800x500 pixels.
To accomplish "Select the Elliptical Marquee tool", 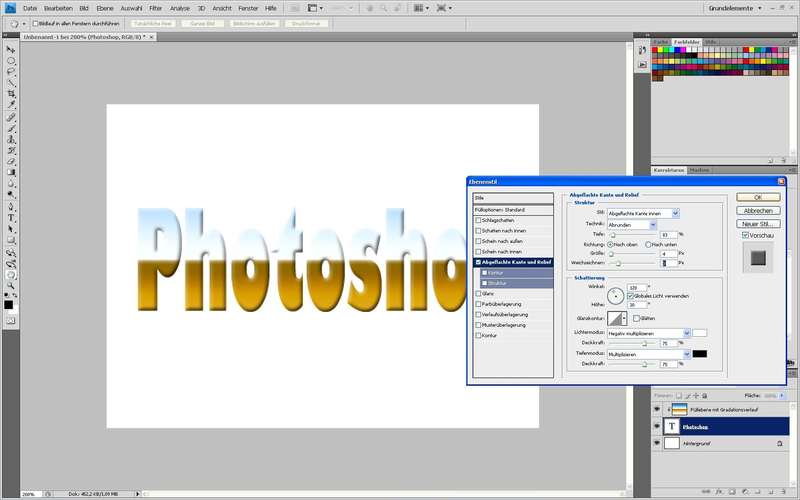I will click(11, 60).
